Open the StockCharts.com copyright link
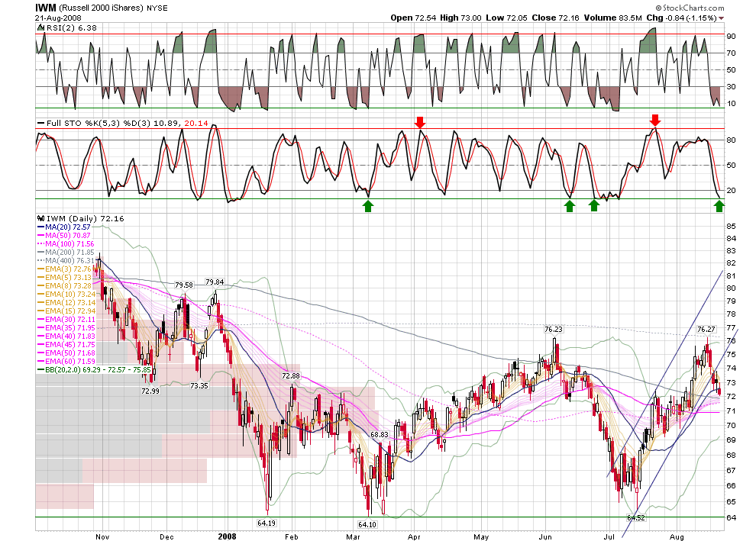Screen dimensions: 756x541 [x=690, y=8]
